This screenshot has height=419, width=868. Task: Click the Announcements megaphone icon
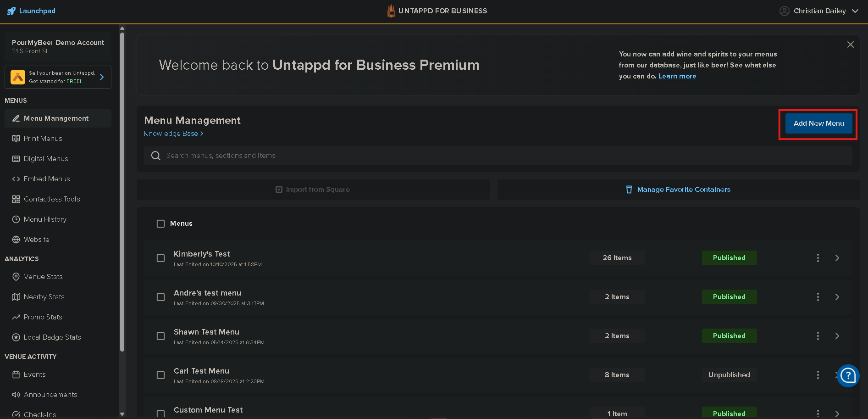[16, 395]
